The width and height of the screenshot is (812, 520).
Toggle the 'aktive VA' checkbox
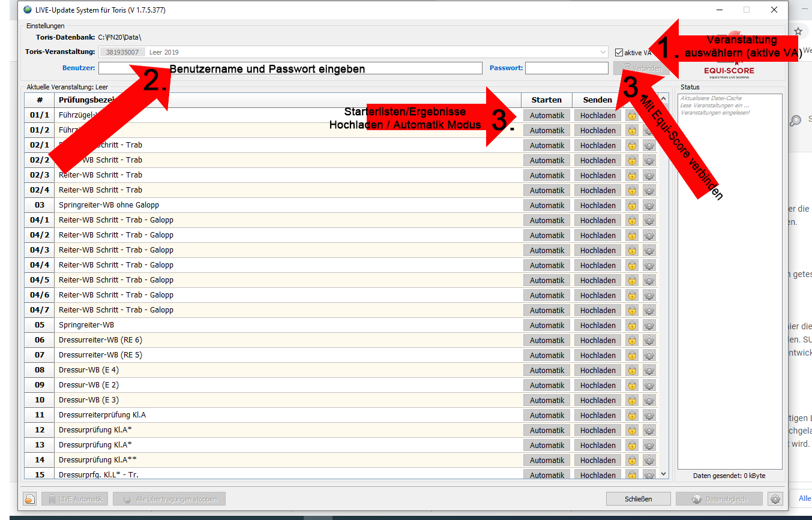pyautogui.click(x=619, y=53)
